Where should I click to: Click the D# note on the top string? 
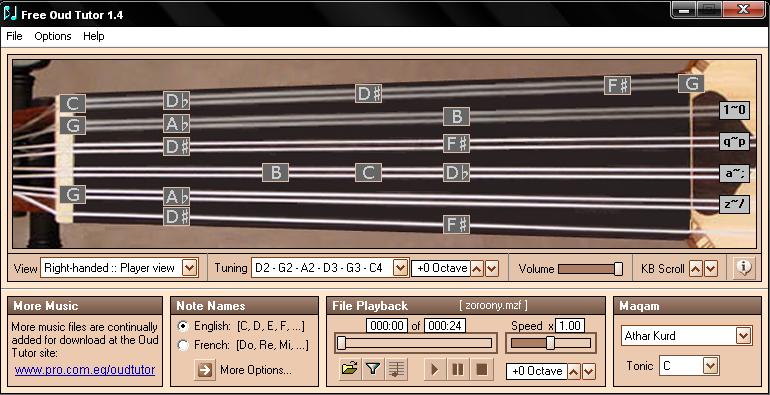pos(368,93)
